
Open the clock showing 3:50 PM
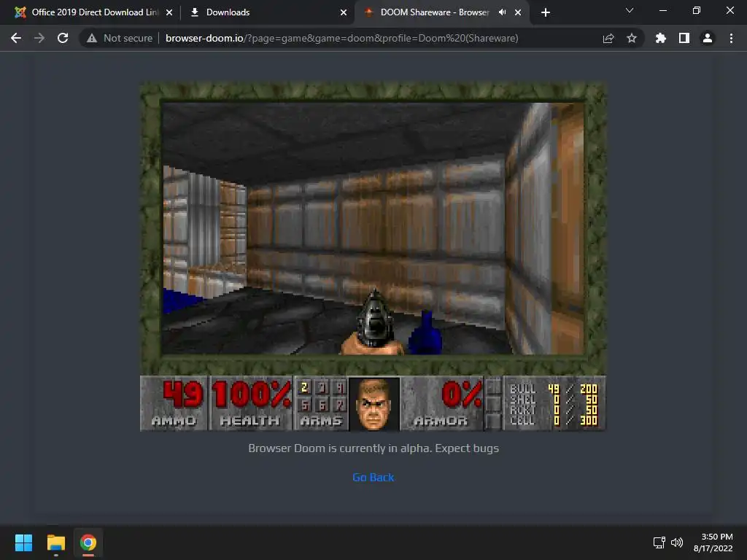713,542
